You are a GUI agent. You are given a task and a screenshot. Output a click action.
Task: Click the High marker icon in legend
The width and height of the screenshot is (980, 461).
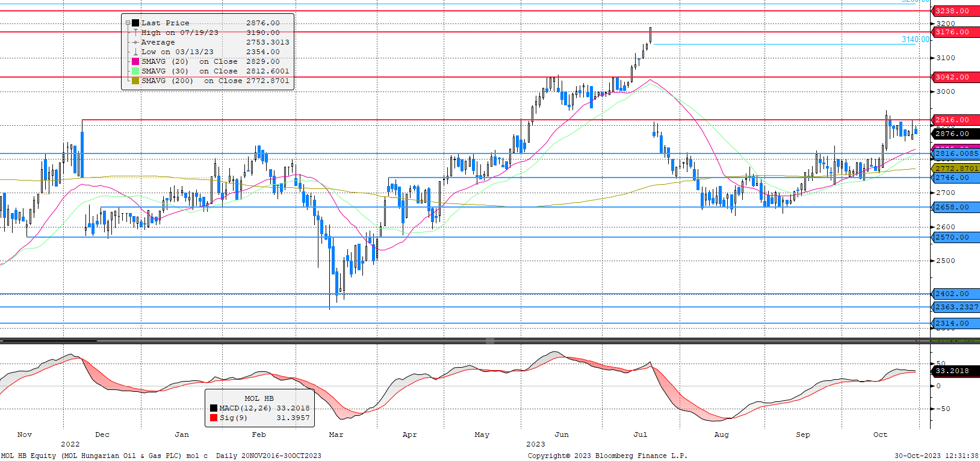135,32
